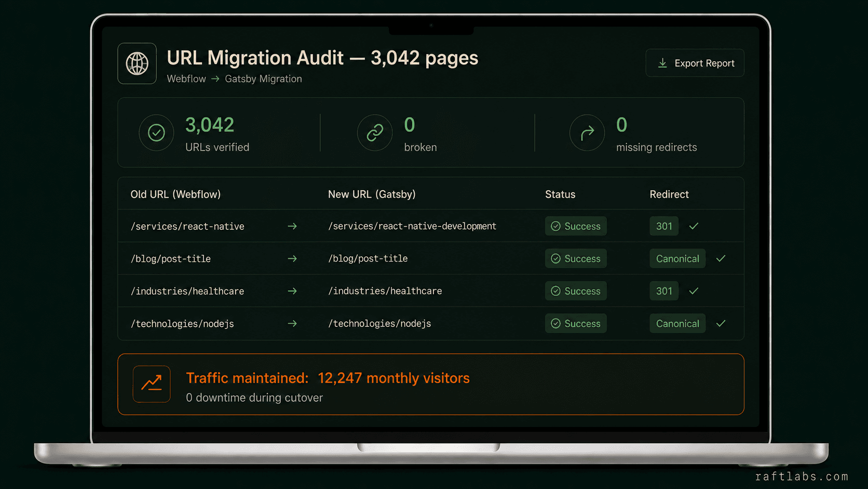Click the new URL /industries/healthcare
The height and width of the screenshot is (489, 868).
pyautogui.click(x=385, y=291)
